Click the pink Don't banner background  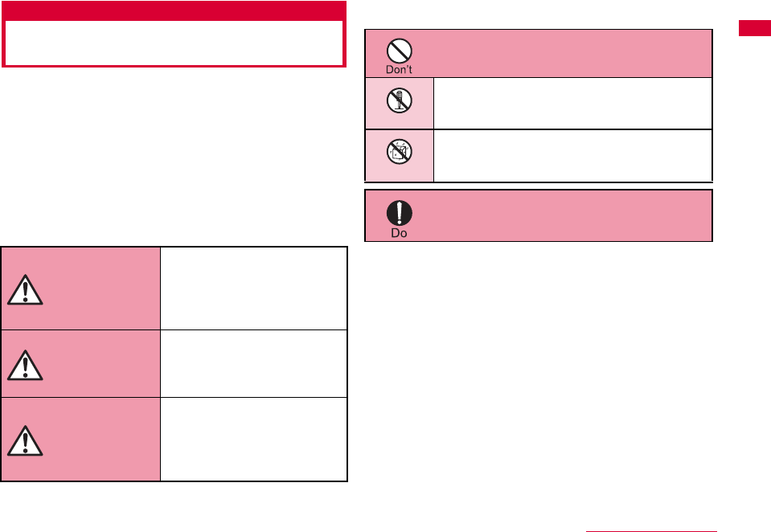coord(563,53)
